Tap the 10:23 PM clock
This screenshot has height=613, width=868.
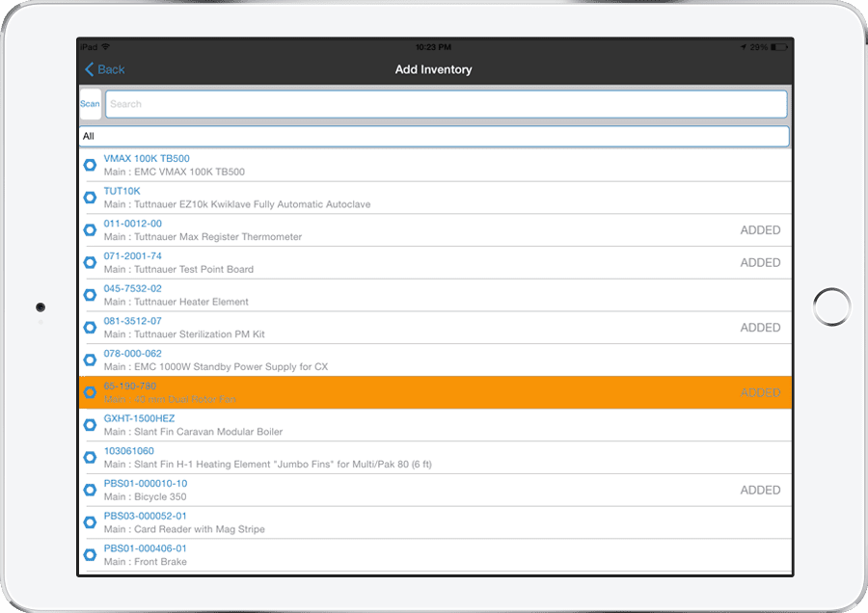coord(433,47)
